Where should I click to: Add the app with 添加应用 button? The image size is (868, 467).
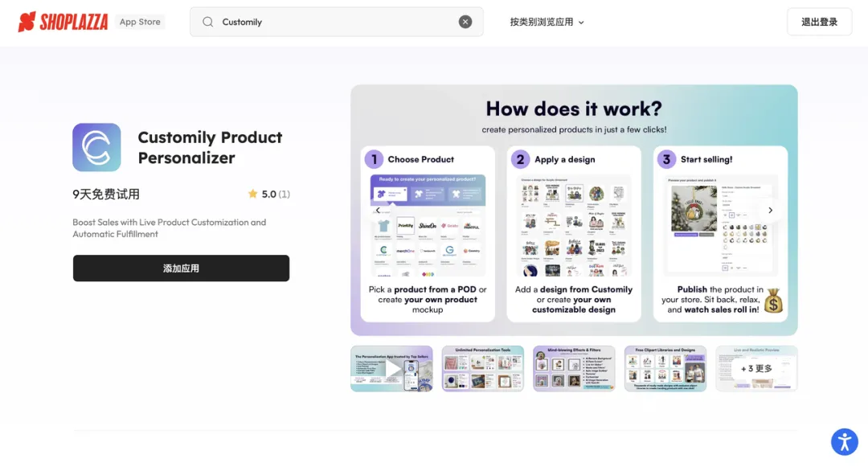point(181,268)
